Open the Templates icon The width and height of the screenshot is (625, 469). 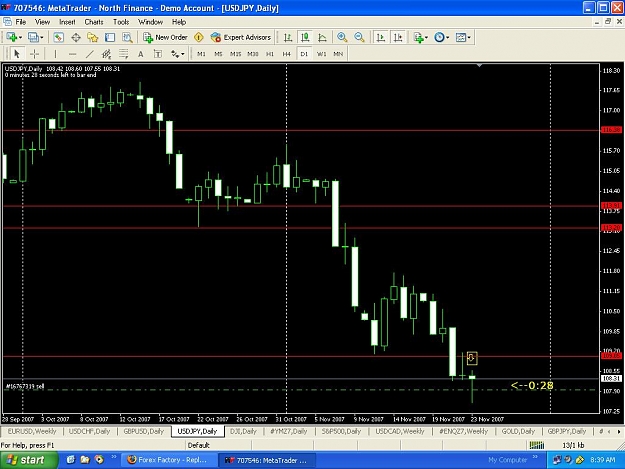(461, 37)
